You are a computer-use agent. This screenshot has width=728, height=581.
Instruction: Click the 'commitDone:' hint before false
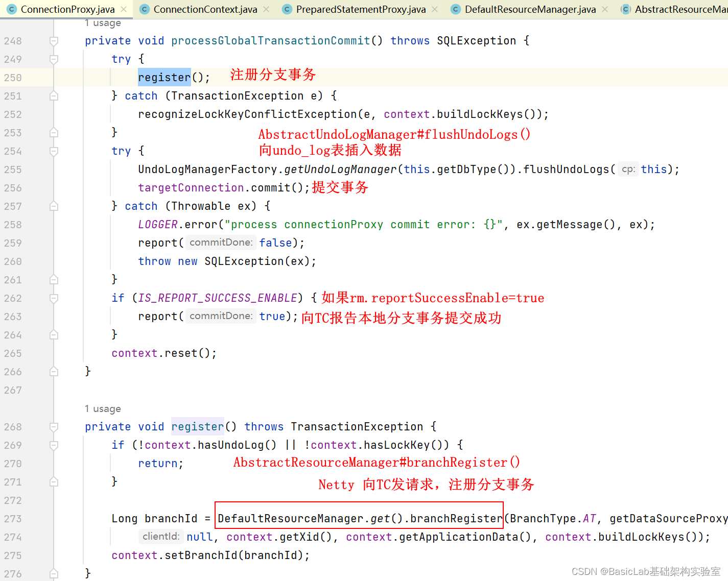click(x=221, y=243)
